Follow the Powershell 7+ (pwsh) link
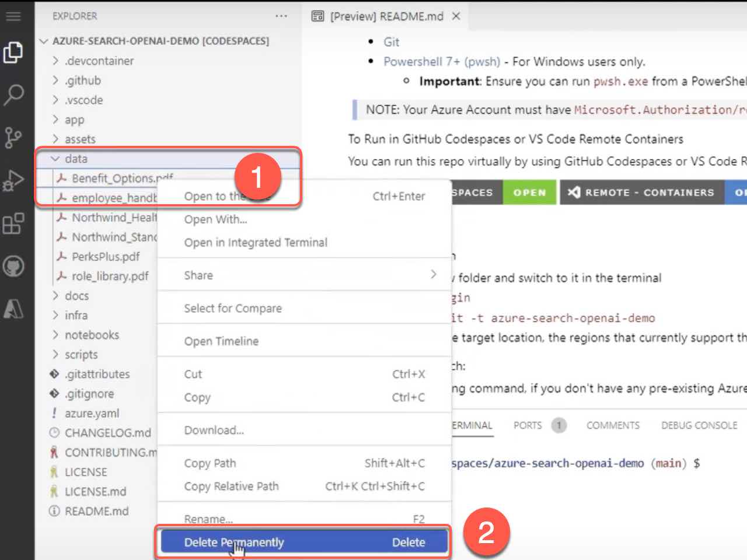Screen dimensions: 747x560 [x=442, y=61]
